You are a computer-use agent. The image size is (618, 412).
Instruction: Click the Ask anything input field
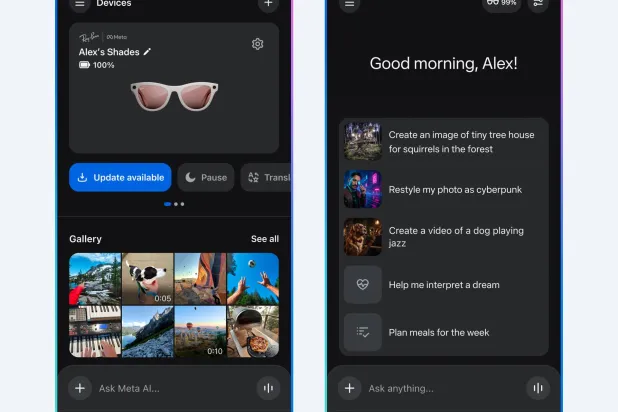[440, 388]
